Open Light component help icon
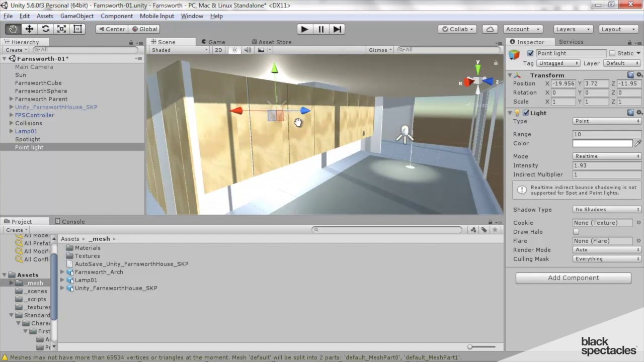Screen dimensions: 644x362 click(631, 113)
